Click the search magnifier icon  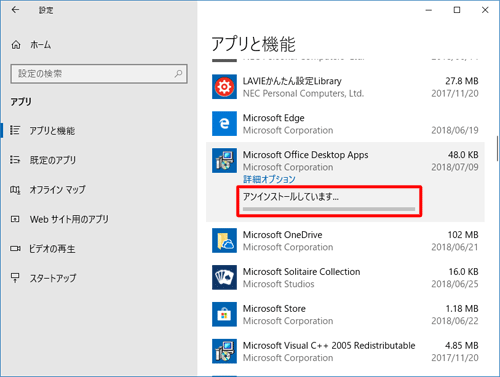point(178,73)
